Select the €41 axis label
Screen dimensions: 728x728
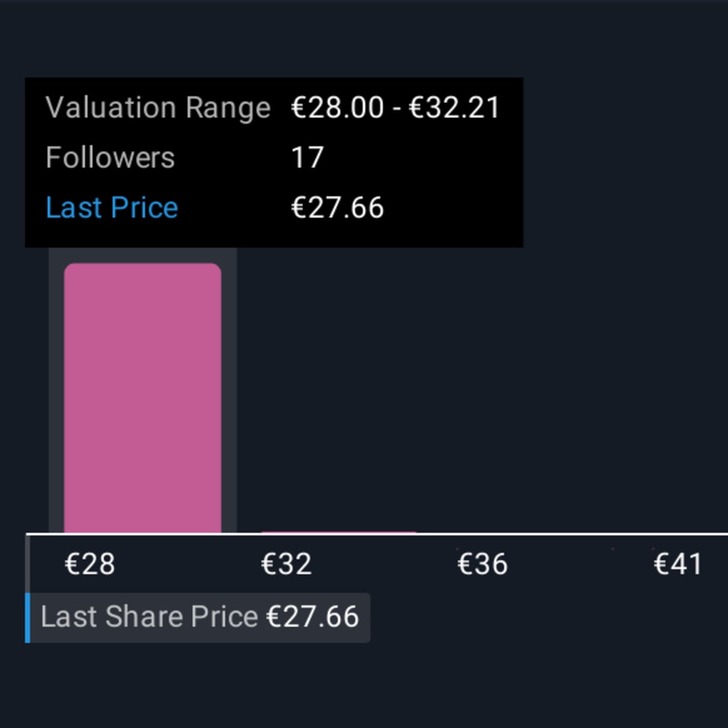click(678, 564)
